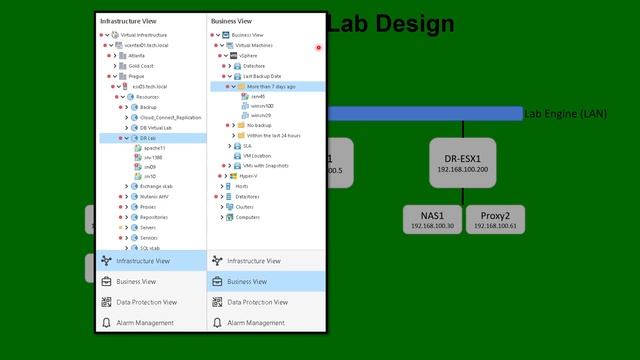Open Alarm Management in left panel
This screenshot has height=360, width=640.
[x=151, y=323]
